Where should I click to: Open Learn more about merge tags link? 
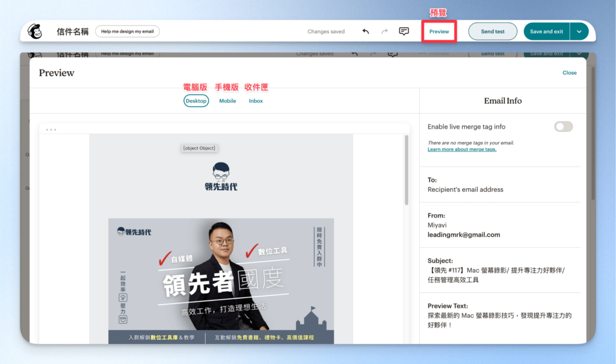pyautogui.click(x=462, y=149)
